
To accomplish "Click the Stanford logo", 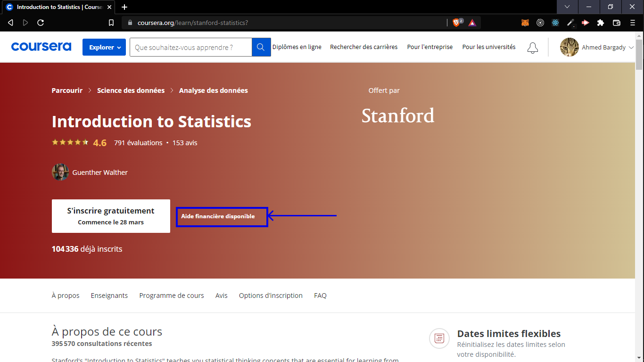I will pyautogui.click(x=398, y=116).
